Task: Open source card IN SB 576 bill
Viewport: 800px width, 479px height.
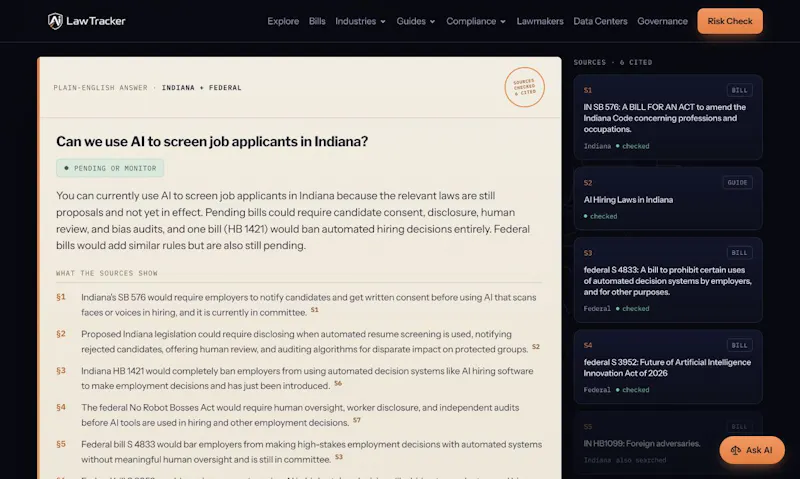Action: 668,117
